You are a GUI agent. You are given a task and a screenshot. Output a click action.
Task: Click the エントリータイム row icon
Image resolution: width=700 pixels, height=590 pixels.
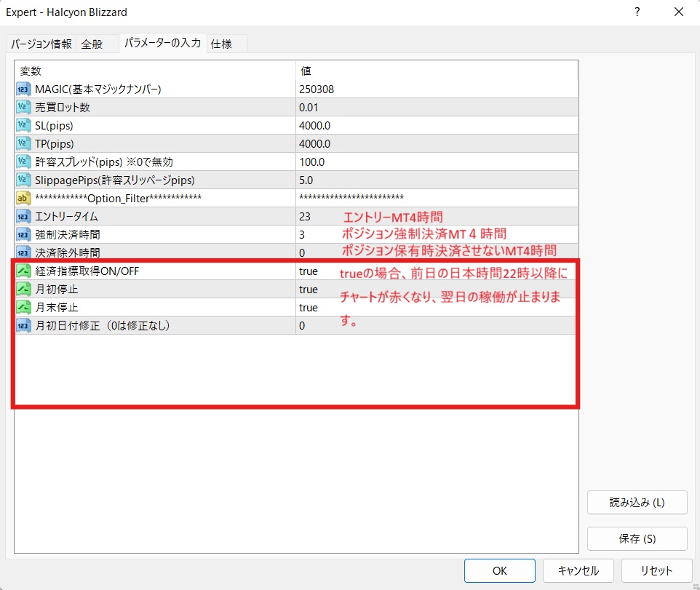[x=23, y=216]
